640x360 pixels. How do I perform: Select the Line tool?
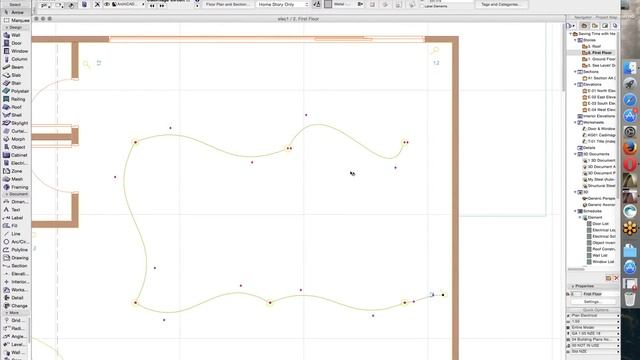tap(15, 234)
